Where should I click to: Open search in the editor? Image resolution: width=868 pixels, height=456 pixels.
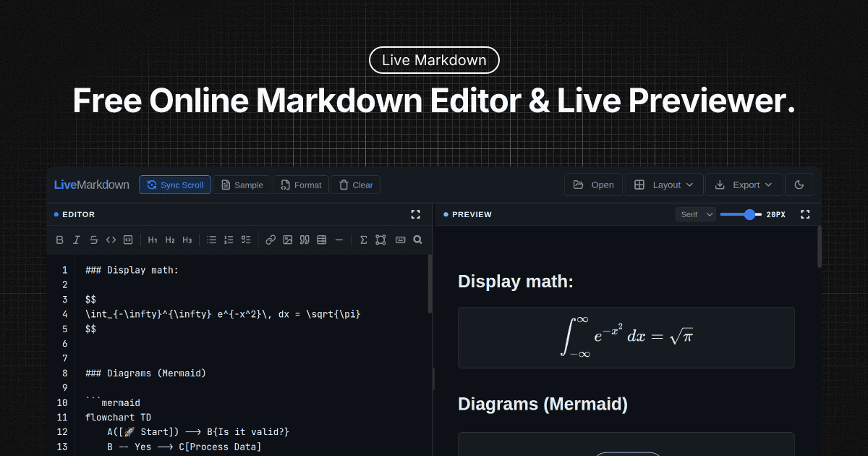tap(417, 240)
